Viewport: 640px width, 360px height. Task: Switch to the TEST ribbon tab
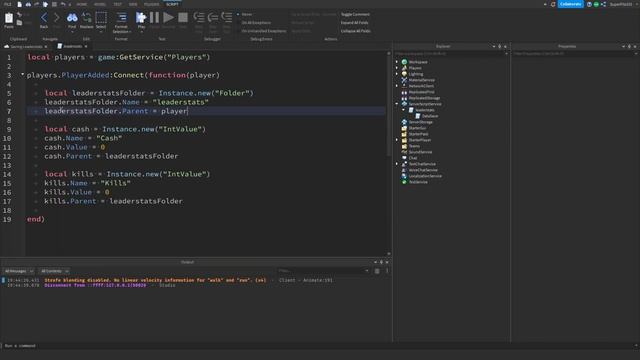tap(118, 4)
